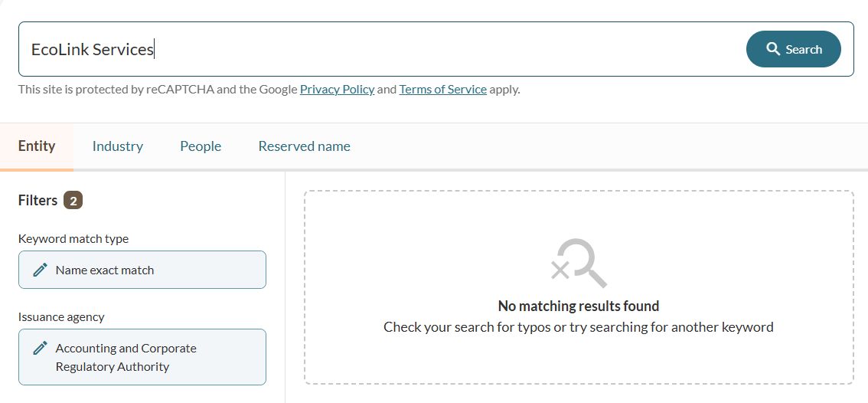
Task: Switch to the People tab
Action: pos(201,146)
